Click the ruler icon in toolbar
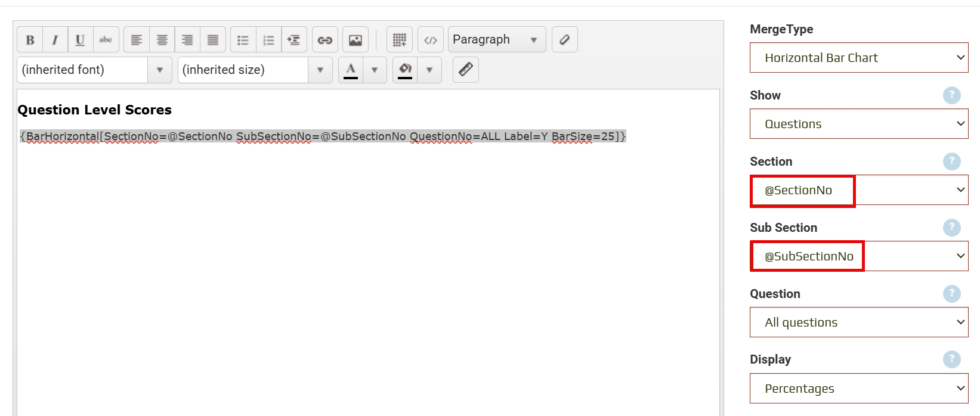The width and height of the screenshot is (980, 416). pos(466,70)
